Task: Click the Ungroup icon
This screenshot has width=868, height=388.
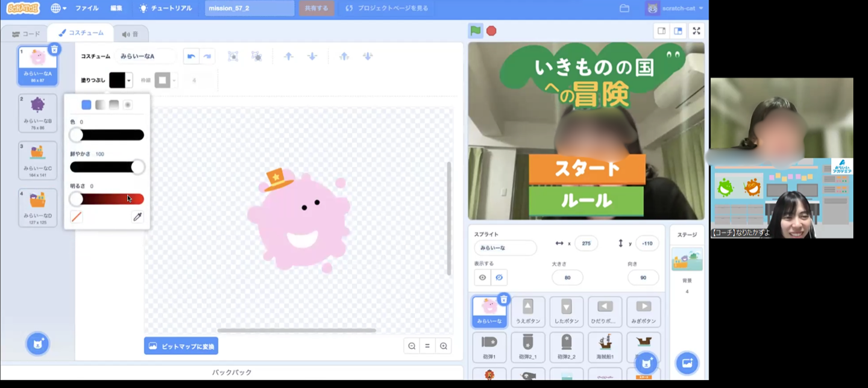Action: 257,56
